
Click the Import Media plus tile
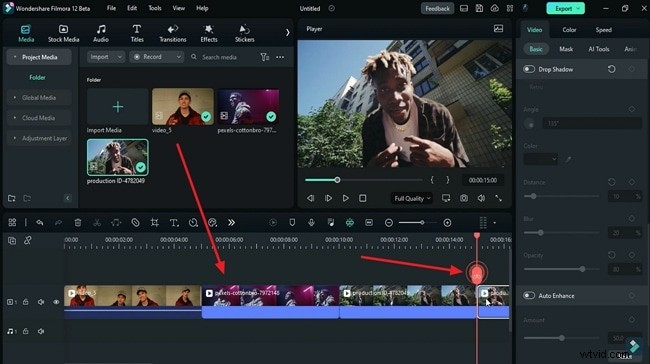click(118, 107)
